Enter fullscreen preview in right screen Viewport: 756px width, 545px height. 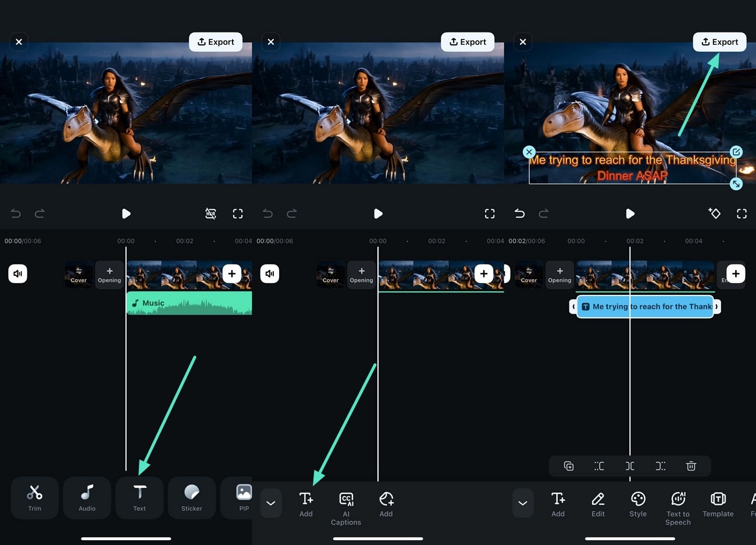(x=741, y=213)
